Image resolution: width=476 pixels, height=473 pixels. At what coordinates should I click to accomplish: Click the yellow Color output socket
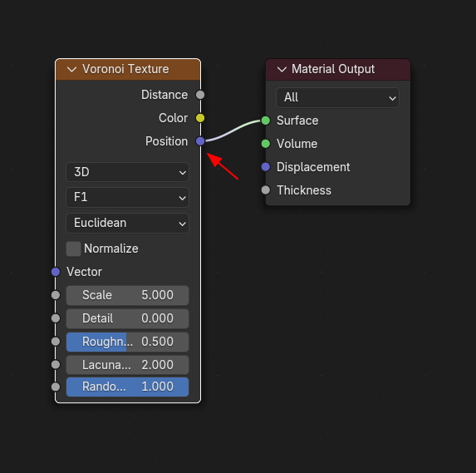pyautogui.click(x=200, y=118)
